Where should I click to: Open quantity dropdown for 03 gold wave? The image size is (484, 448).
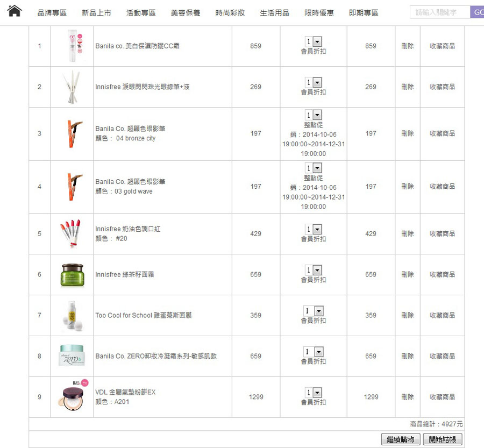click(x=314, y=168)
